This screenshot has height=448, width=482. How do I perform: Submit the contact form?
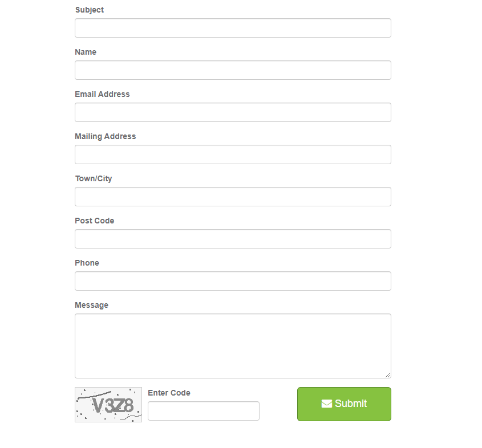[344, 404]
